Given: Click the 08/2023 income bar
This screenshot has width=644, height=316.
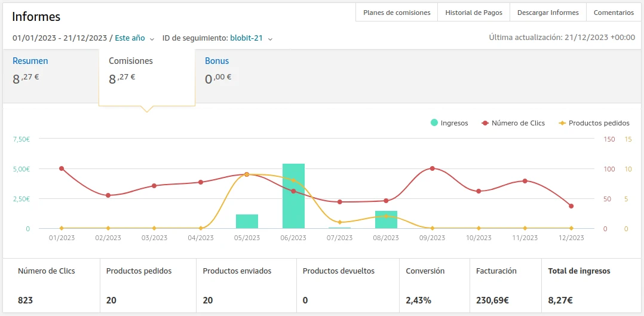Looking at the screenshot, I should pos(386,219).
